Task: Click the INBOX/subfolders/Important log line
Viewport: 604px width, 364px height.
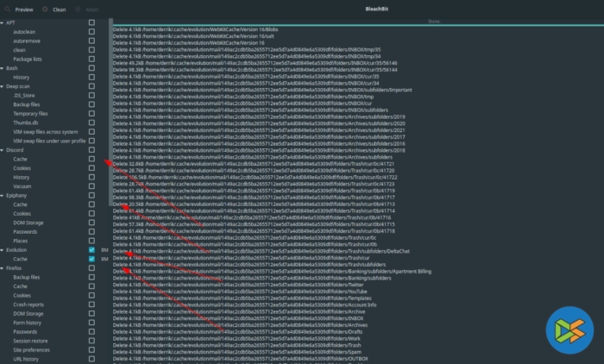Action: tap(262, 90)
